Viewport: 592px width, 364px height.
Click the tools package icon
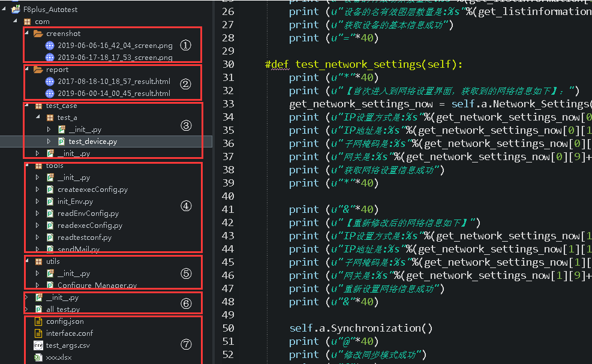coord(38,166)
